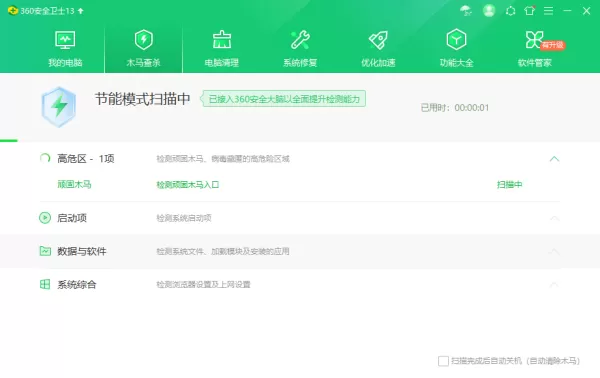Click the lightning shield scan icon
The image size is (600, 378).
click(59, 107)
